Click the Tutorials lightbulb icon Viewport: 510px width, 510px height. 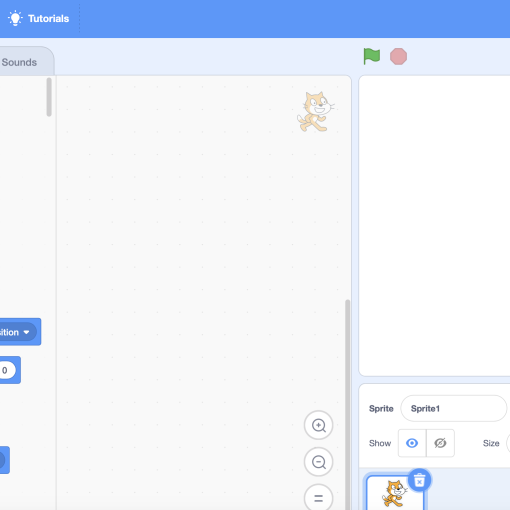pos(15,18)
